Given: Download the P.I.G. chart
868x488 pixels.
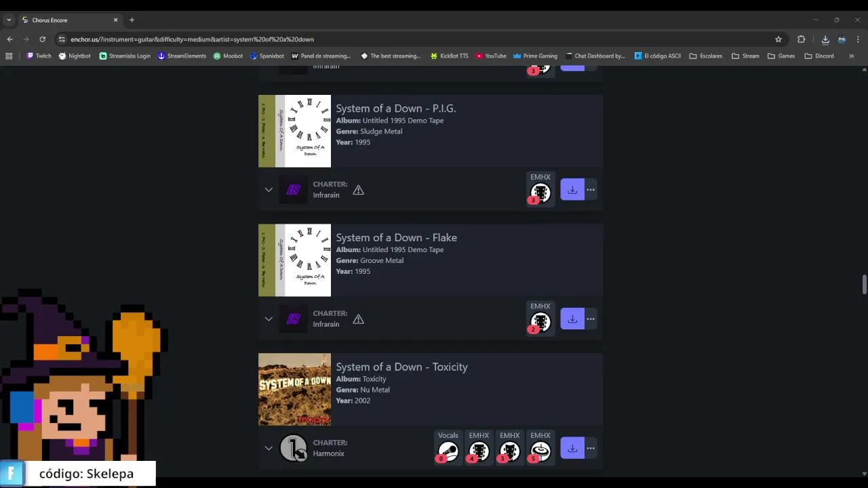Looking at the screenshot, I should [572, 190].
